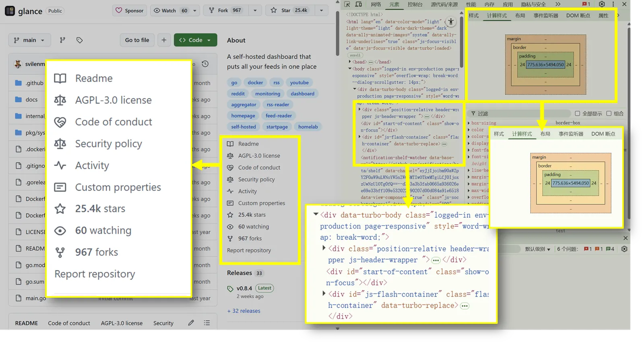644x344 pixels.
Task: Open the + 32 releases link
Action: click(x=244, y=311)
